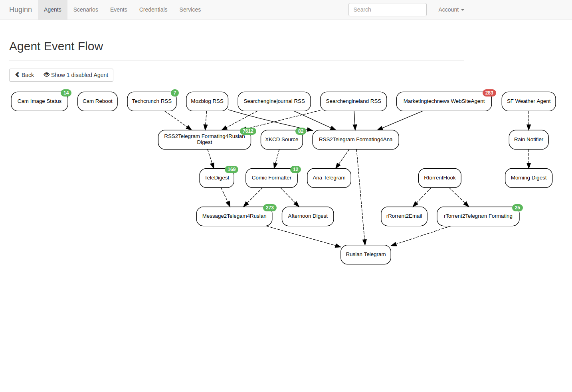Viewport: 572px width, 392px height.
Task: Go to Credentials in navbar
Action: (153, 10)
